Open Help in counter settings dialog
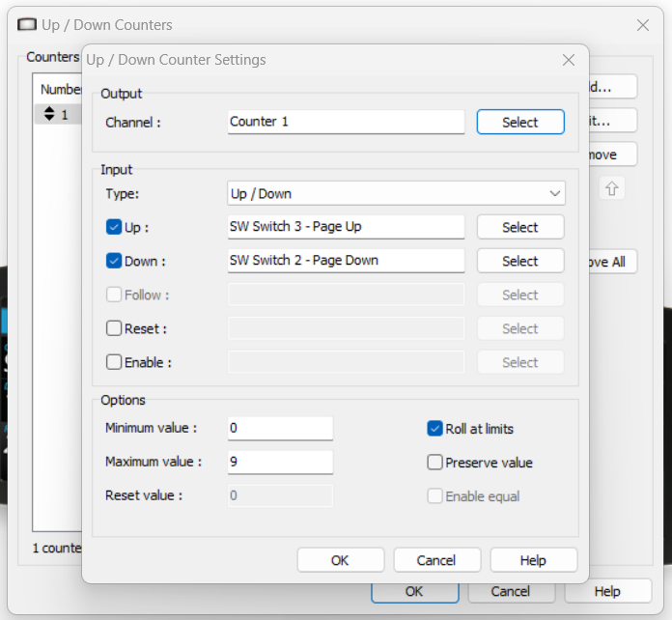 click(x=533, y=560)
